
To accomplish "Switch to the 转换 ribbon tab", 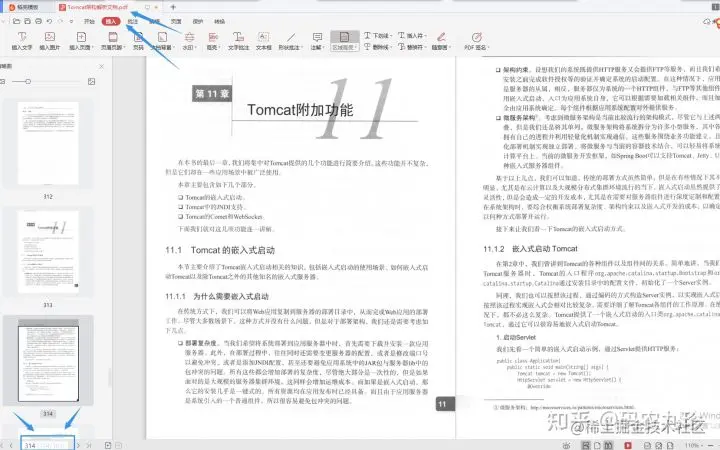I will (x=219, y=22).
